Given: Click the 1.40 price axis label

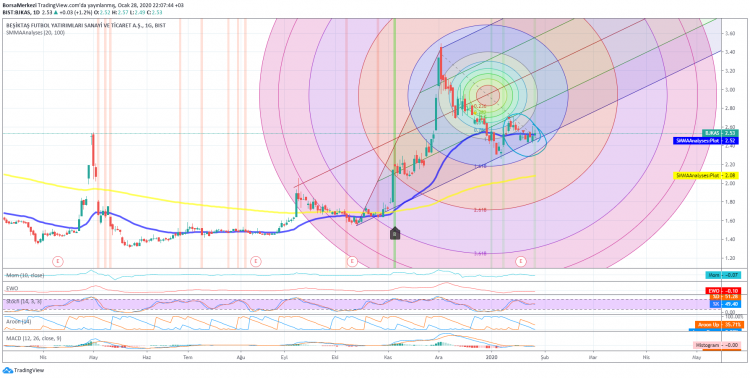Looking at the screenshot, I should (729, 239).
